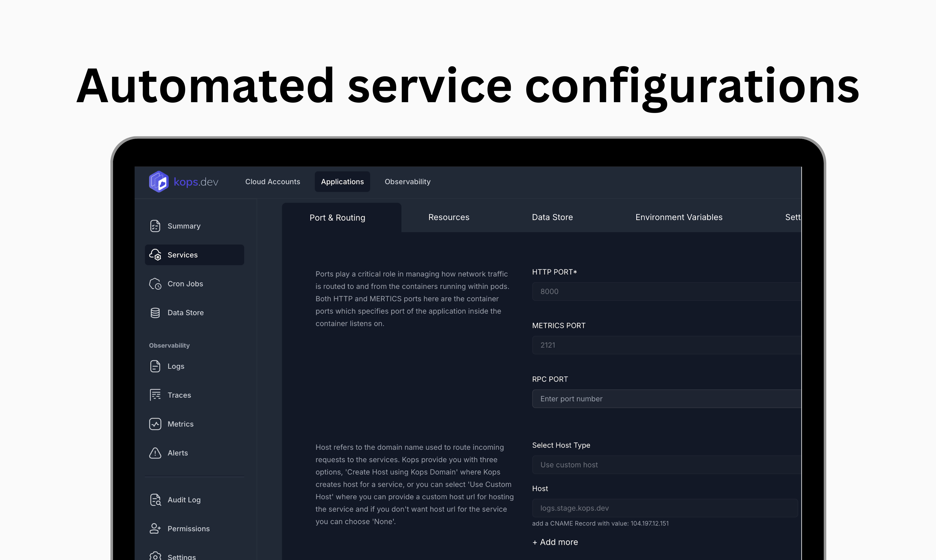
Task: Switch to the Data Store tab
Action: [552, 217]
